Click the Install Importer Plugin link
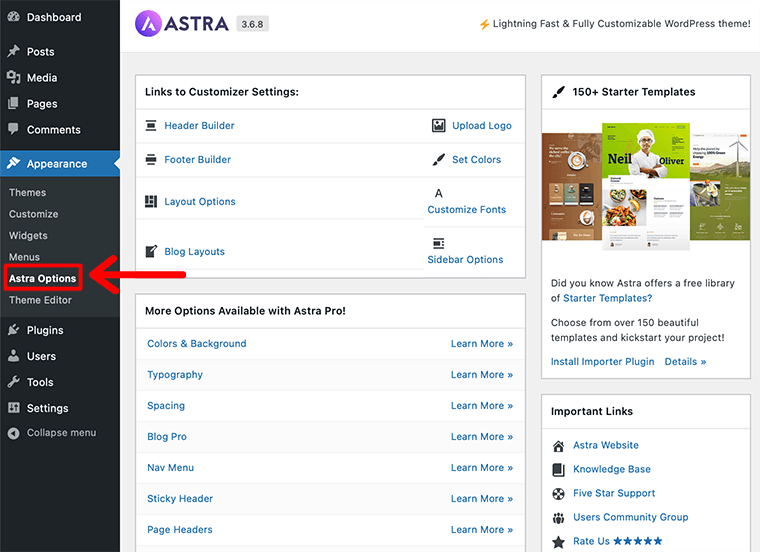This screenshot has width=760, height=552. pyautogui.click(x=602, y=362)
